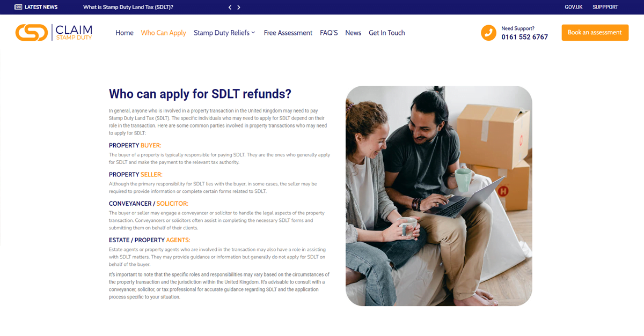Click the Claim Stamp Duty logo
Viewport: 644px width, 336px height.
(x=54, y=33)
